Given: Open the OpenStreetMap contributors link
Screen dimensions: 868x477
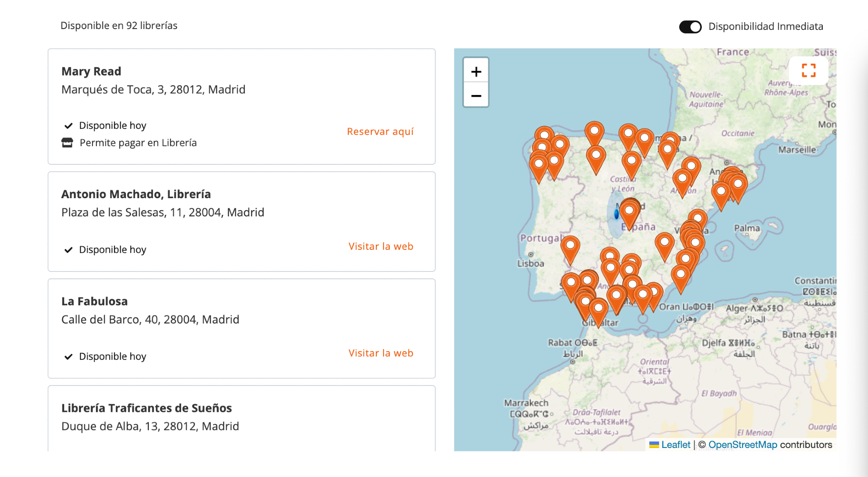Looking at the screenshot, I should coord(743,444).
